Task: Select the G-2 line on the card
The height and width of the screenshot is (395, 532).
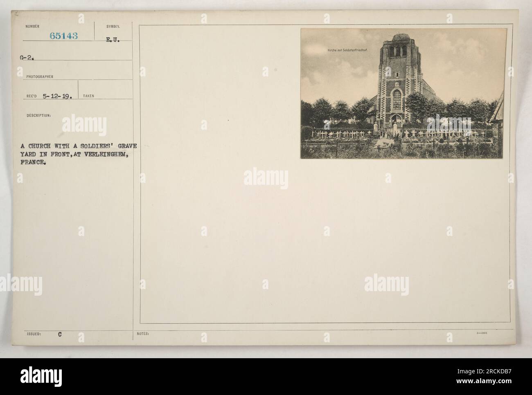Action: [23, 58]
